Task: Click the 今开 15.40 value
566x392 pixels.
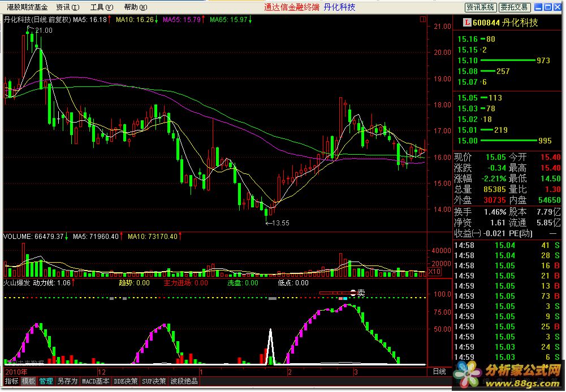Action: coord(551,157)
